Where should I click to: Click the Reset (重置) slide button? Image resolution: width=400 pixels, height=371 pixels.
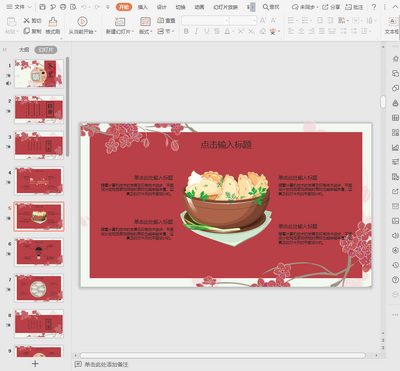(166, 21)
